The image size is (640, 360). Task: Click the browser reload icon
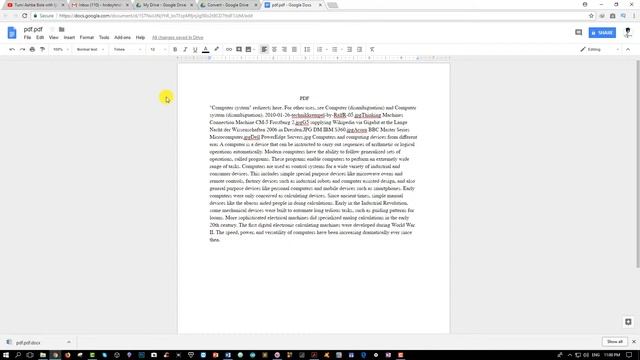(x=24, y=16)
